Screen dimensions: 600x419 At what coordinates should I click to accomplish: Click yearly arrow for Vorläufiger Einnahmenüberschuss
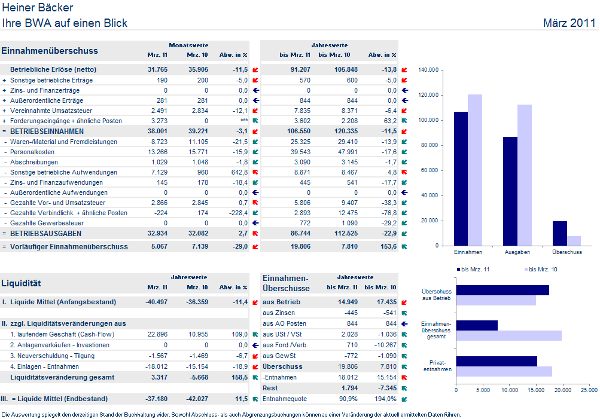[404, 247]
